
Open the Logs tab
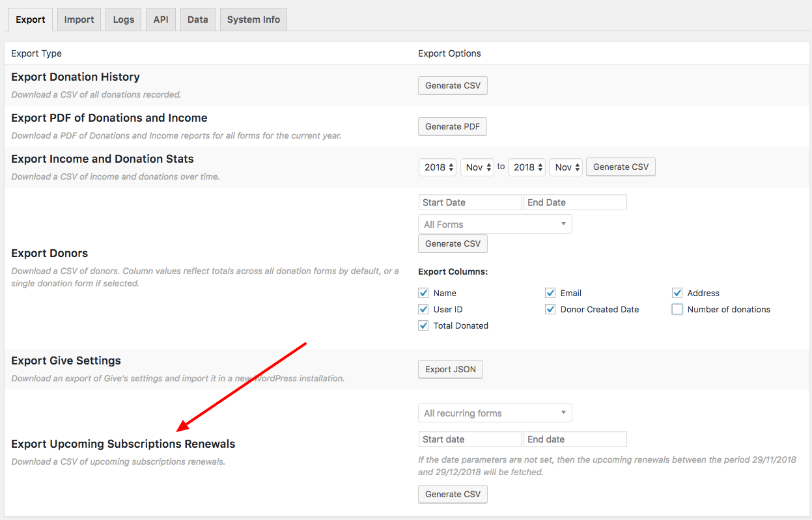(123, 20)
